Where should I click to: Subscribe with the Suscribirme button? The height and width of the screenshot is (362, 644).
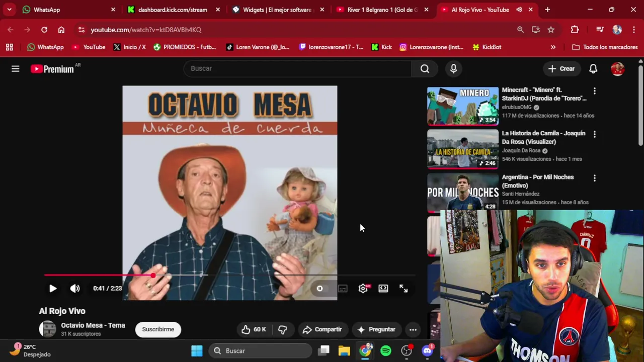pos(158,329)
